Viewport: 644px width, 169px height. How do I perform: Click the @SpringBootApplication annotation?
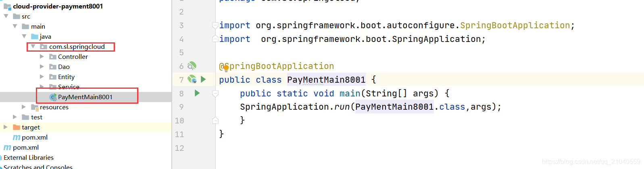coord(277,66)
